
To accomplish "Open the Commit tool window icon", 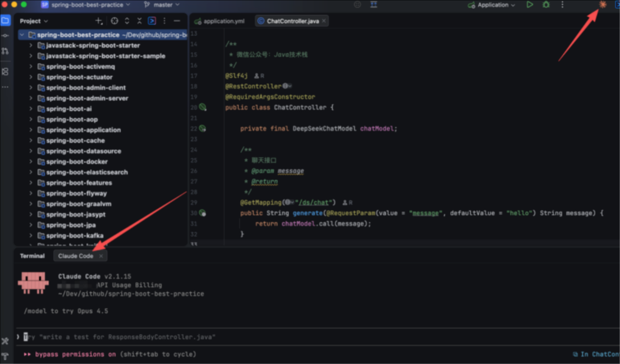I will click(5, 35).
